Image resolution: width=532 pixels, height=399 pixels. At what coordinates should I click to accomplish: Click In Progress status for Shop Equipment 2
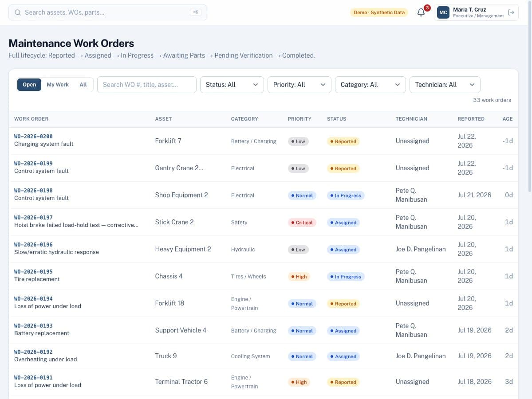click(345, 196)
